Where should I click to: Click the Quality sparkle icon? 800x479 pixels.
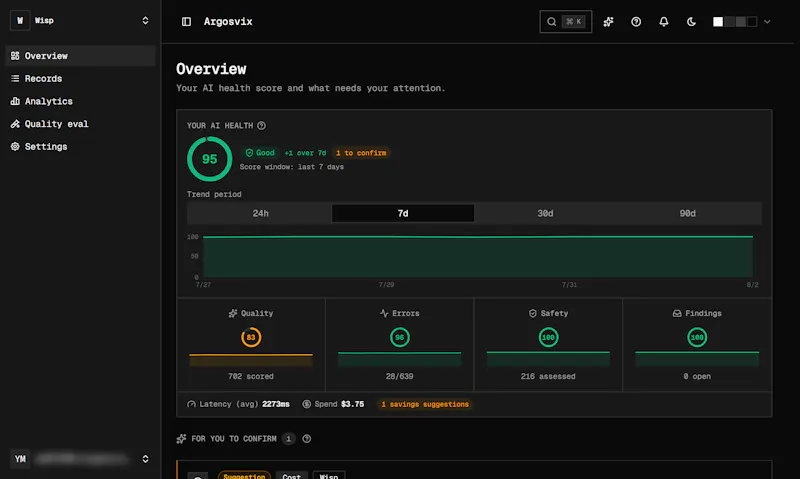tap(233, 313)
